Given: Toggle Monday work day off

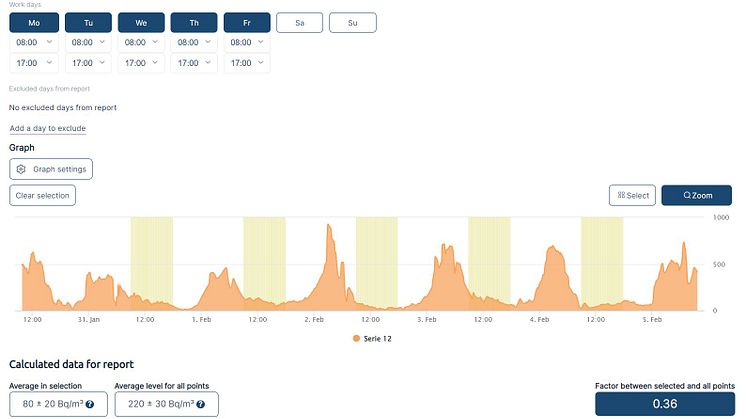Looking at the screenshot, I should (x=34, y=22).
